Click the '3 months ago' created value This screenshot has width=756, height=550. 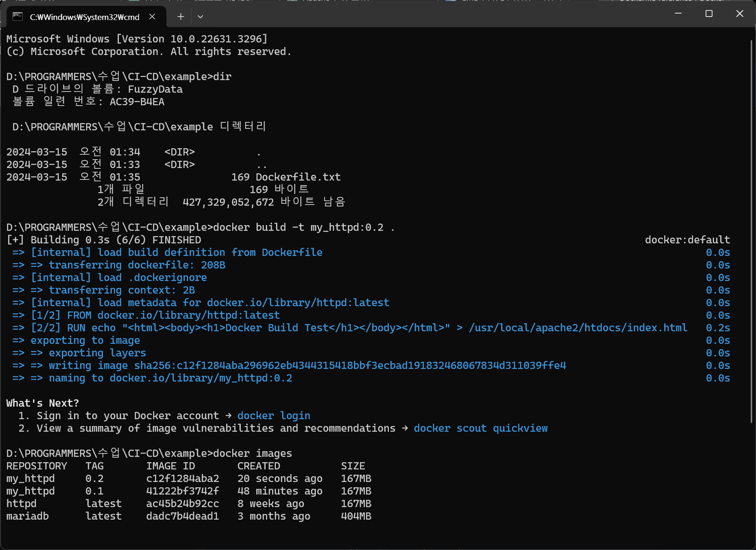[274, 516]
